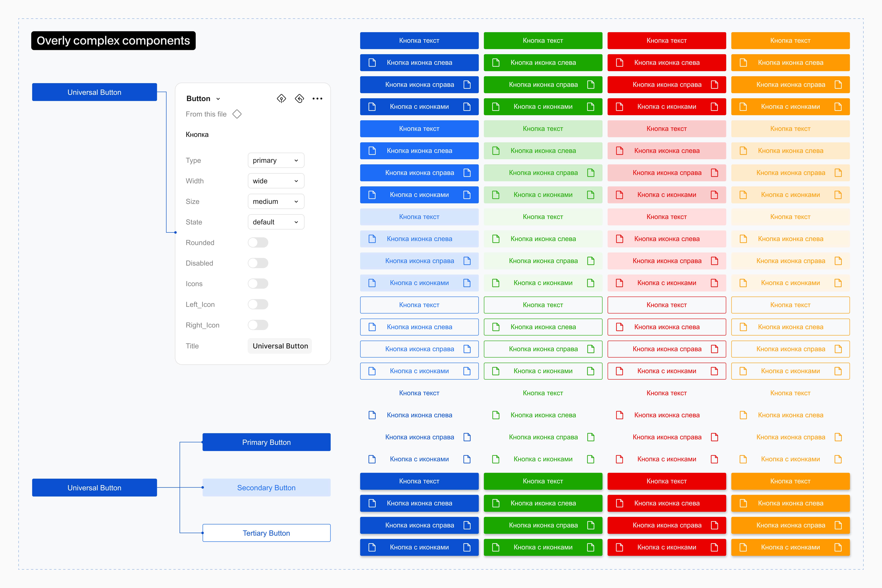Toggle the Rounded switch
Image resolution: width=882 pixels, height=588 pixels.
[x=258, y=243]
